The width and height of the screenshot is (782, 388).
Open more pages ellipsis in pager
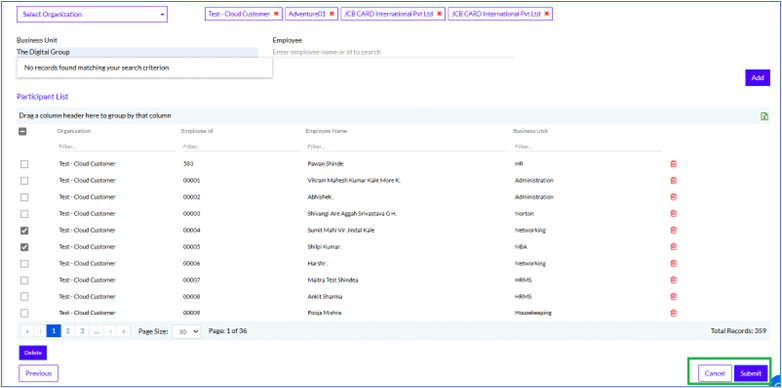point(96,331)
